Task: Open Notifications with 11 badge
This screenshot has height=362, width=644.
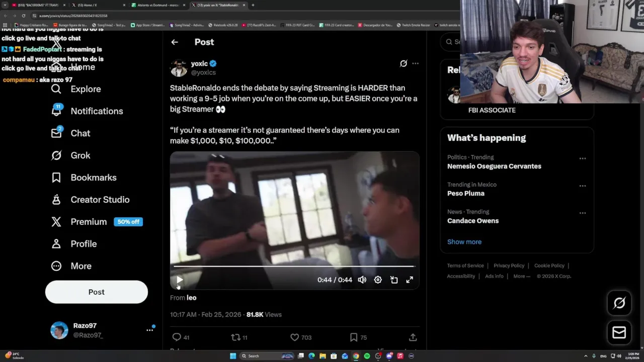Action: point(87,111)
